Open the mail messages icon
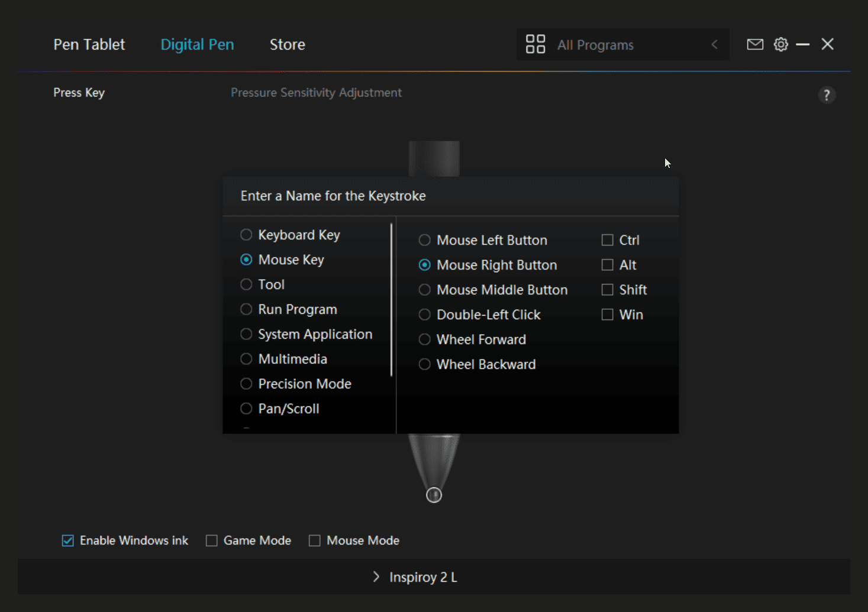Screen dimensions: 868x612 point(755,44)
